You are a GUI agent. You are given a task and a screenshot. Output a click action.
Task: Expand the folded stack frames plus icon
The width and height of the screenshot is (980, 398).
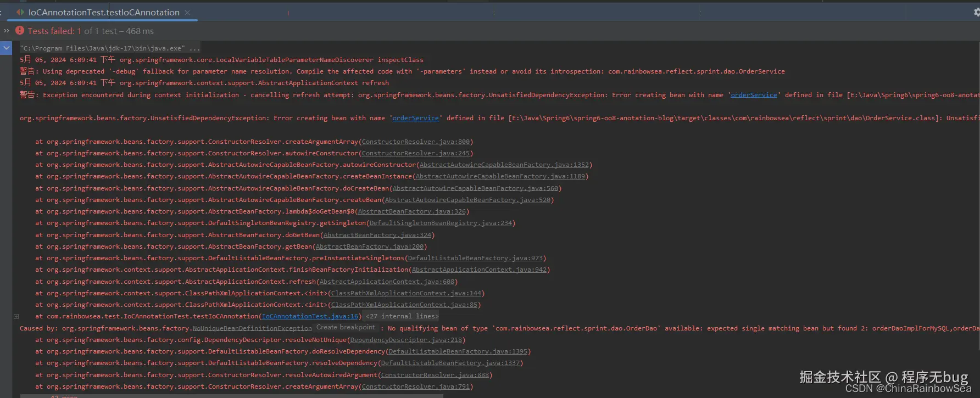click(16, 316)
